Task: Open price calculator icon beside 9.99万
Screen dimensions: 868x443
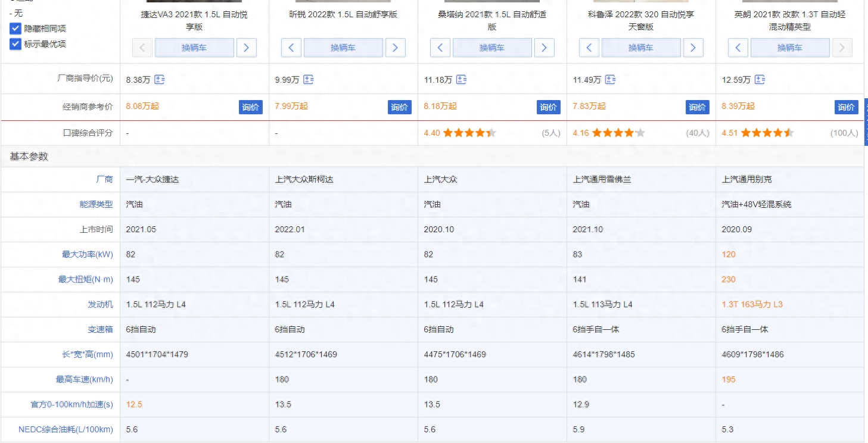Action: click(308, 79)
